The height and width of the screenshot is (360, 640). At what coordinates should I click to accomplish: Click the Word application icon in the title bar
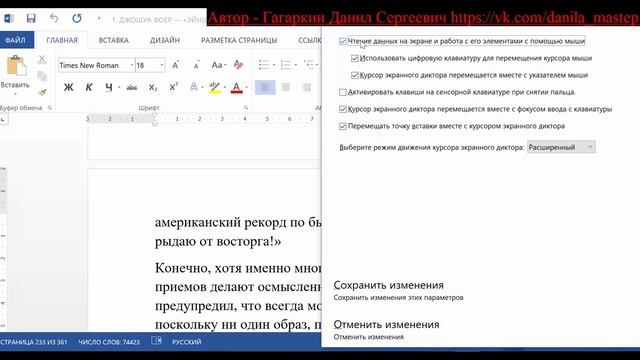pyautogui.click(x=9, y=18)
